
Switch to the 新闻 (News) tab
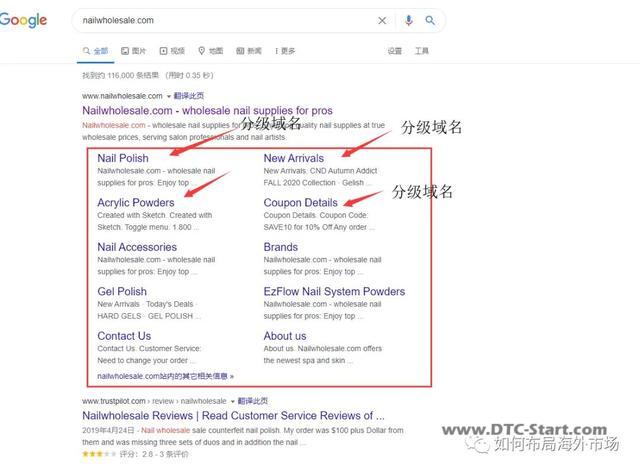coord(249,51)
